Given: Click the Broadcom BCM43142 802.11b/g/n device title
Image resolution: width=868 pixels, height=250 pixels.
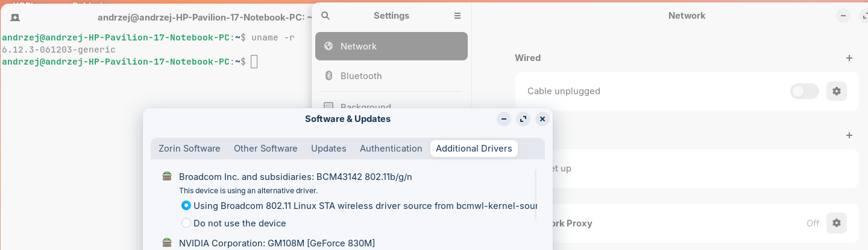Looking at the screenshot, I should click(x=295, y=177).
